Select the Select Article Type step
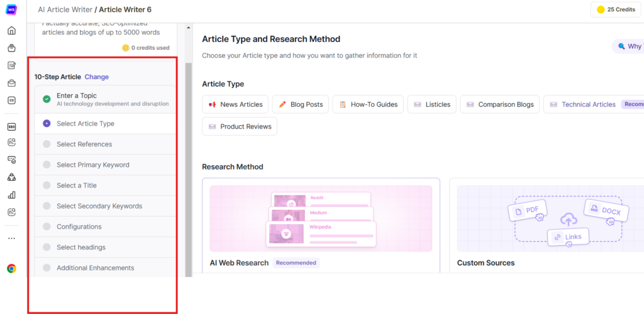Viewport: 644px width, 314px height. click(x=86, y=124)
